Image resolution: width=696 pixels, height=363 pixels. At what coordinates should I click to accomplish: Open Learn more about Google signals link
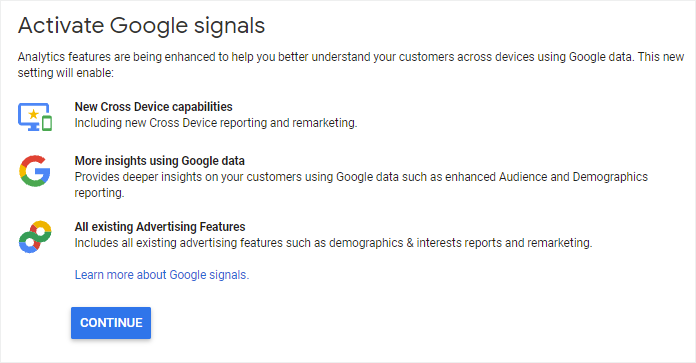(x=162, y=275)
